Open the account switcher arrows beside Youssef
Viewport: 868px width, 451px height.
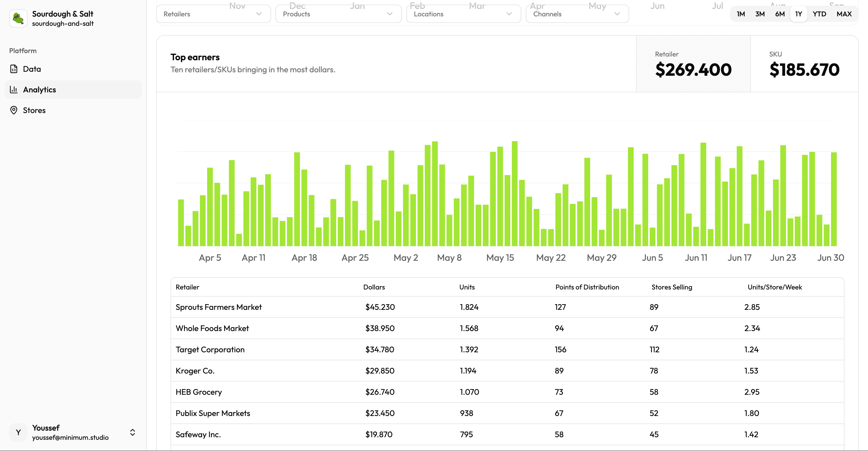coord(132,432)
